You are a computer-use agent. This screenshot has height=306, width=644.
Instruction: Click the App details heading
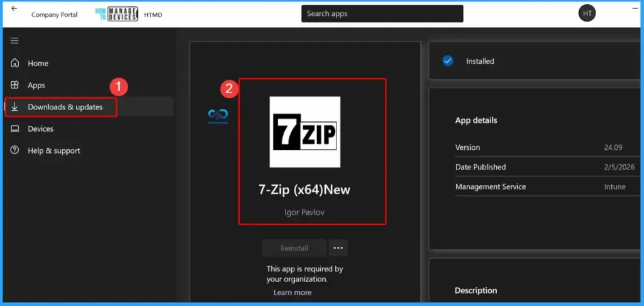[476, 120]
